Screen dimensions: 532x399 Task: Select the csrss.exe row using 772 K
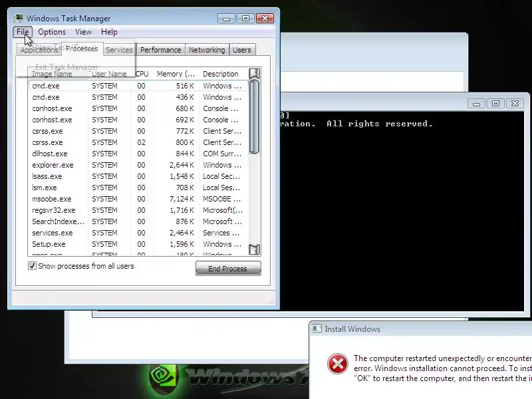point(138,131)
